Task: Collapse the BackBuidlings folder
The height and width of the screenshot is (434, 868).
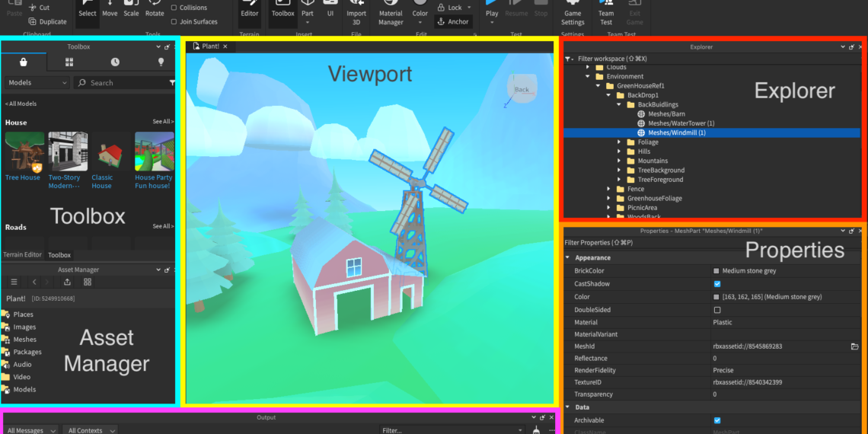Action: point(619,104)
